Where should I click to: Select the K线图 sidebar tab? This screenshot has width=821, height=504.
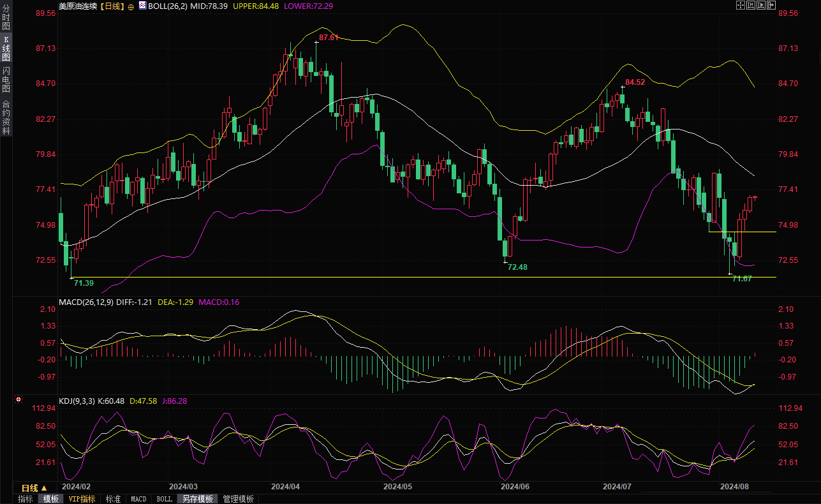tap(6, 47)
